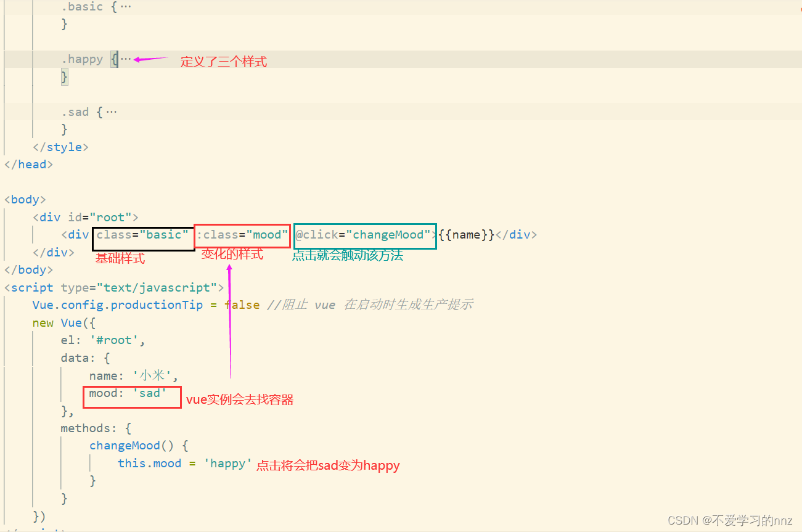Click the .basic selector text
This screenshot has width=802, height=532.
pyautogui.click(x=82, y=7)
